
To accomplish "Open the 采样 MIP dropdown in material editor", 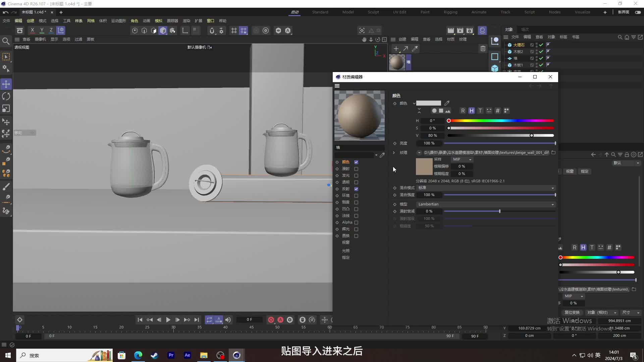I will (462, 159).
